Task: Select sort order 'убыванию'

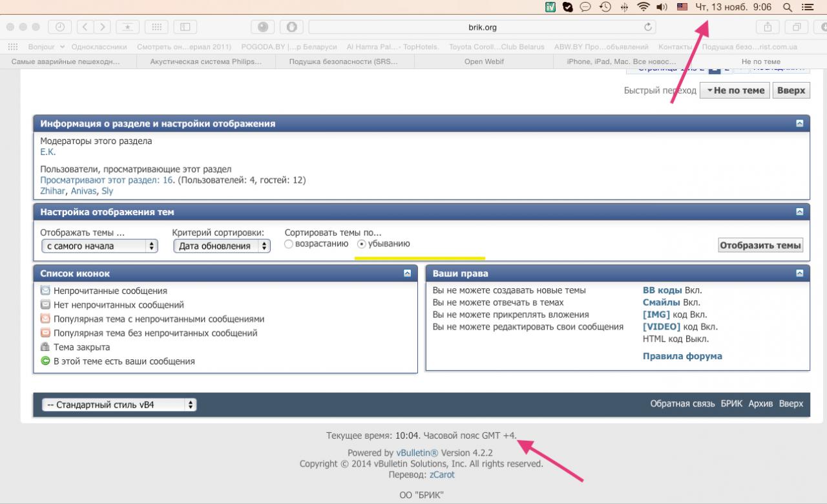Action: click(x=362, y=244)
